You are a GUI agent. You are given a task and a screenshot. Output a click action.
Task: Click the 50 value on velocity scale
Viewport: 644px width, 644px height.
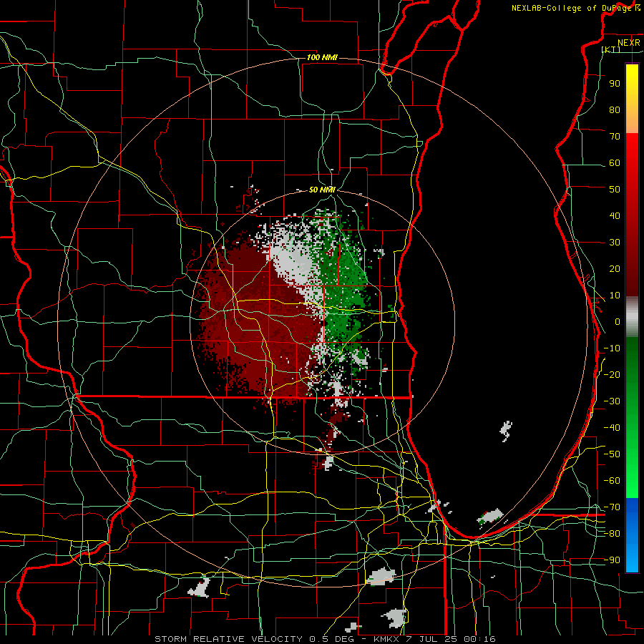click(x=615, y=190)
